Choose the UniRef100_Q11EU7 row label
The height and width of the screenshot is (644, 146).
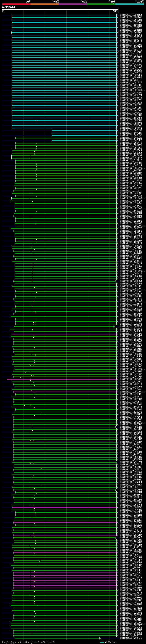click(x=131, y=241)
